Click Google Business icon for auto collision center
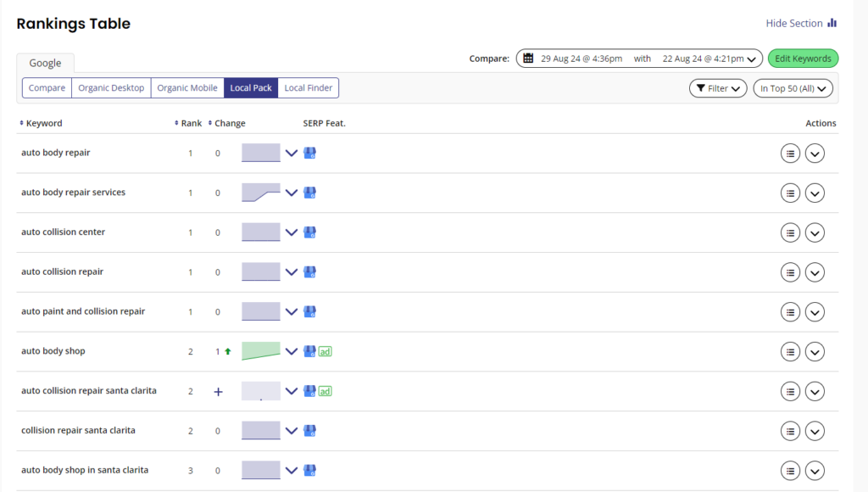Viewport: 868px width, 492px height. coord(310,232)
